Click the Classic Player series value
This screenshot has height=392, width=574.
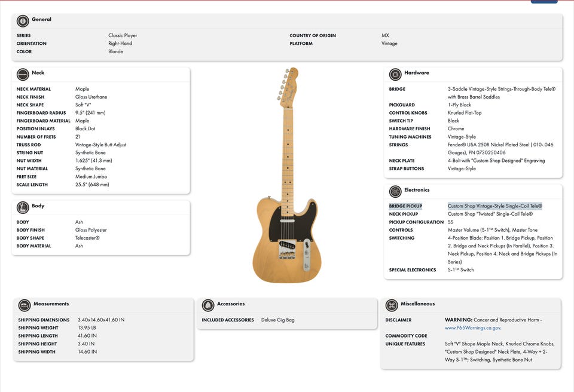(123, 36)
